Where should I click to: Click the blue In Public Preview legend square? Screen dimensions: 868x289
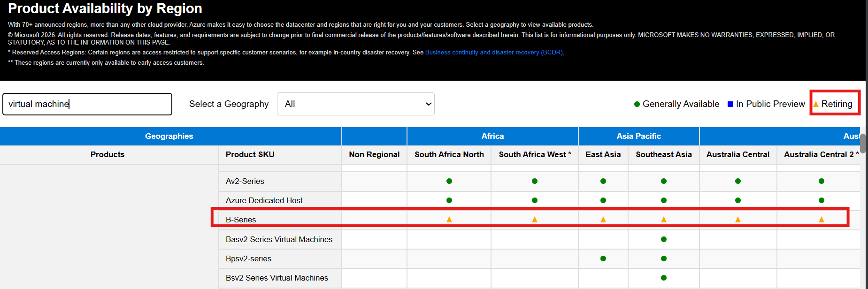[x=730, y=104]
